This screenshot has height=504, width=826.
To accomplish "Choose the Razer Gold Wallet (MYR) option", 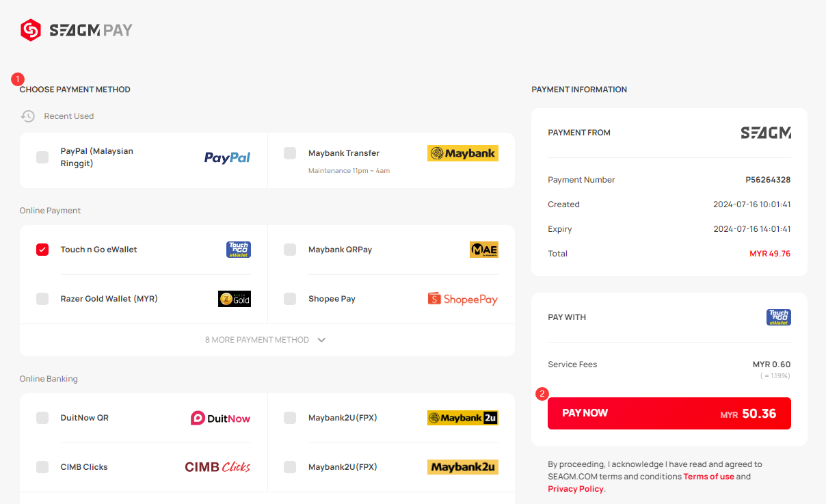I will point(144,299).
